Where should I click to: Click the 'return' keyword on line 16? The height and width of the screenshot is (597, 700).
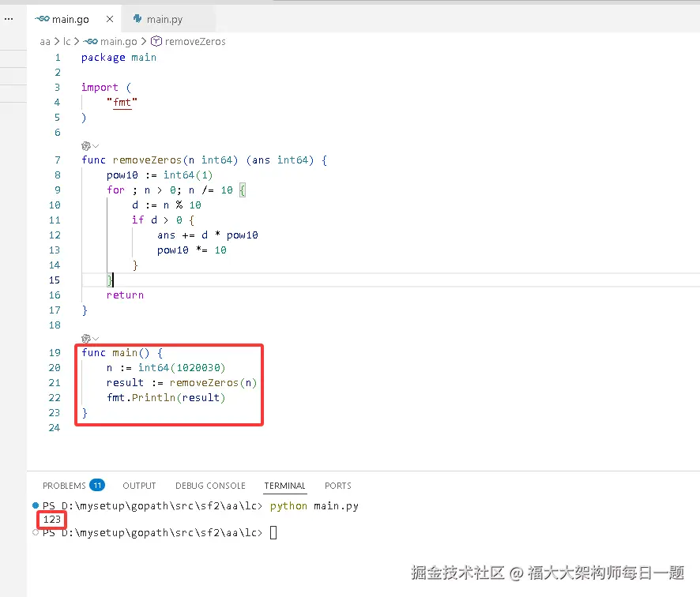(x=125, y=295)
